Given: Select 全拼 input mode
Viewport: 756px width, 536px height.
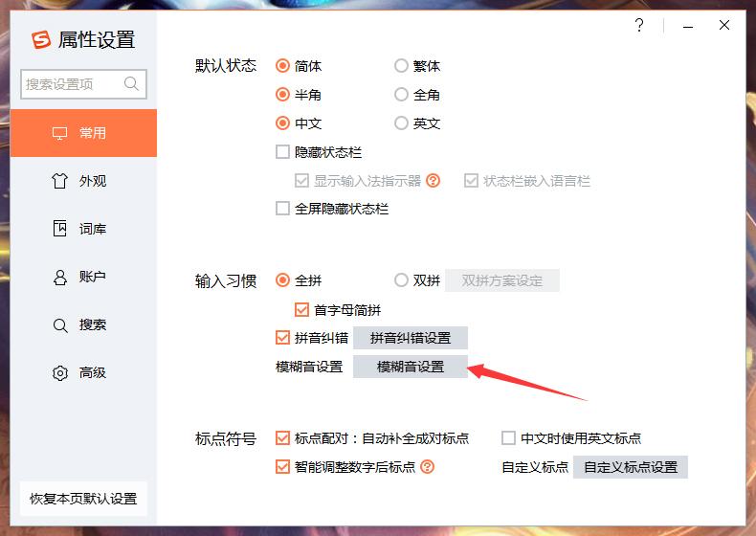Looking at the screenshot, I should pyautogui.click(x=282, y=279).
